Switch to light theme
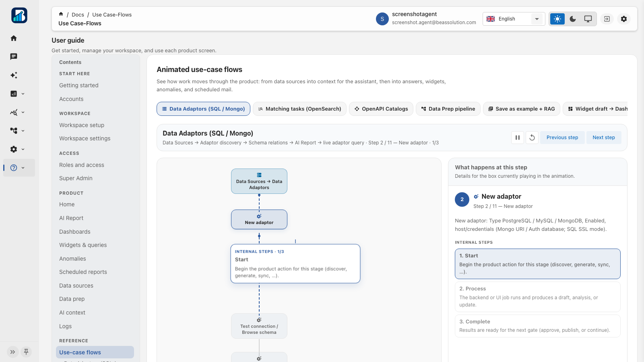This screenshot has width=644, height=362. point(557,19)
